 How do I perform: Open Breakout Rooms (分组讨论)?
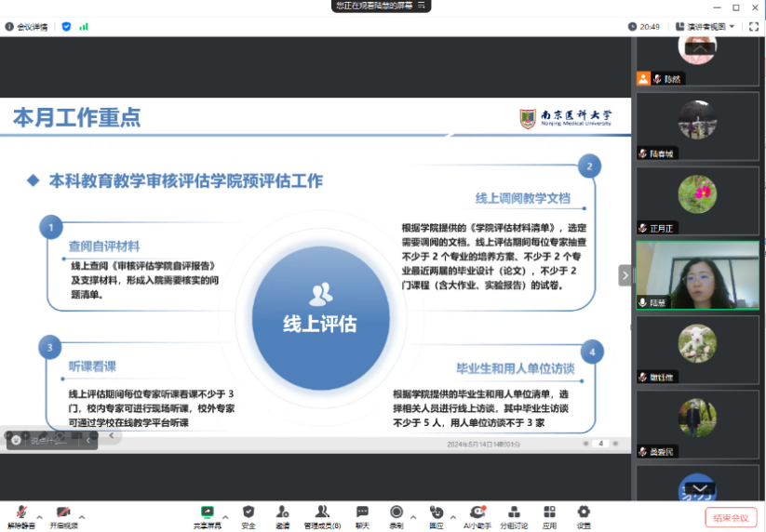click(513, 512)
